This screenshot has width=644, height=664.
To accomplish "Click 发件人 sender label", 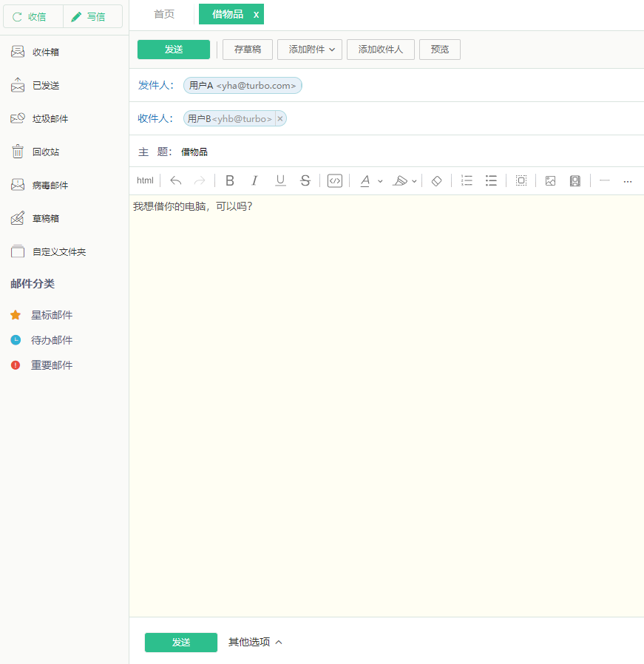I will click(155, 85).
